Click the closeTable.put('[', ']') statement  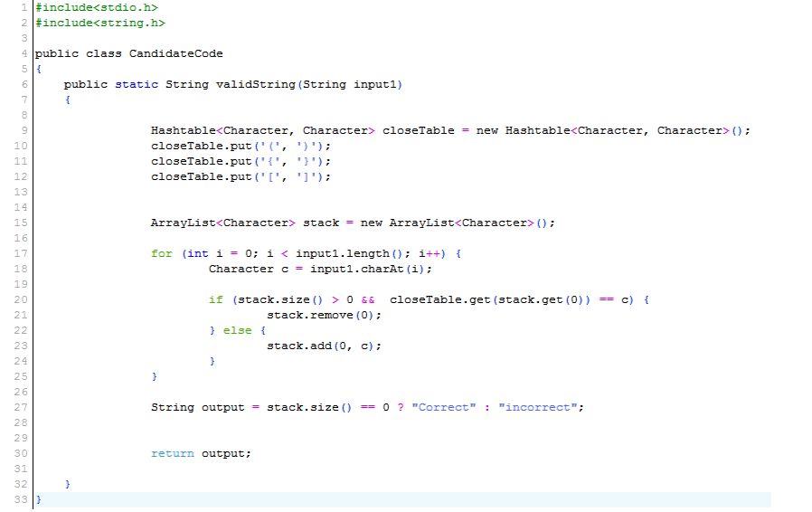point(241,176)
